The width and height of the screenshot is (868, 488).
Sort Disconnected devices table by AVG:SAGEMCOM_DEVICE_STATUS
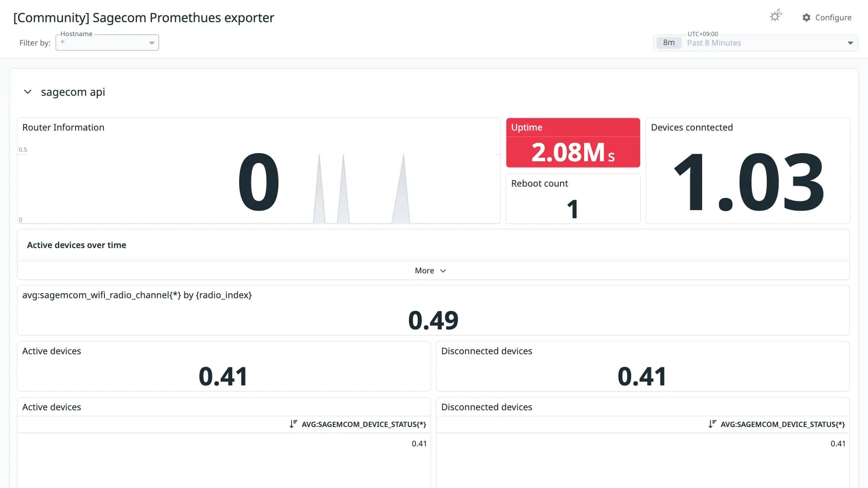pyautogui.click(x=776, y=424)
